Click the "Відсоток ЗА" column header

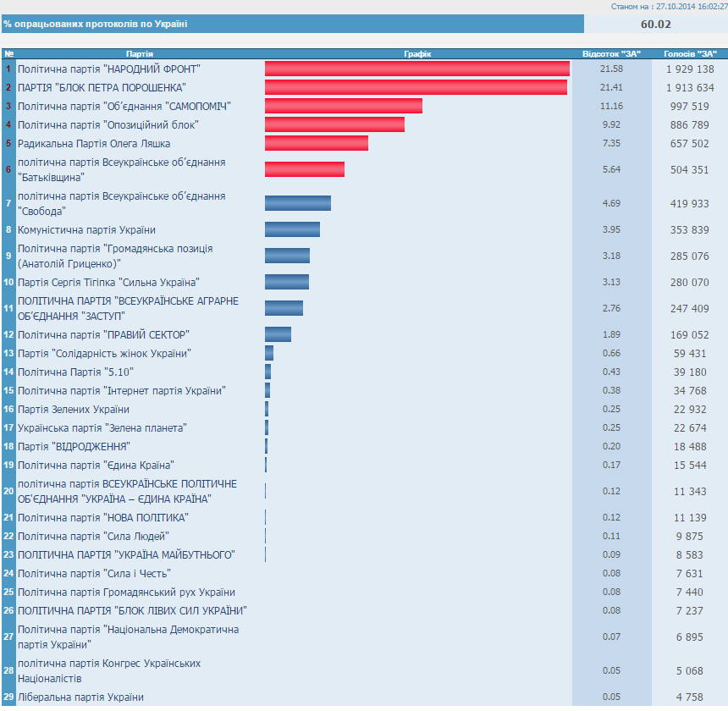coord(611,54)
